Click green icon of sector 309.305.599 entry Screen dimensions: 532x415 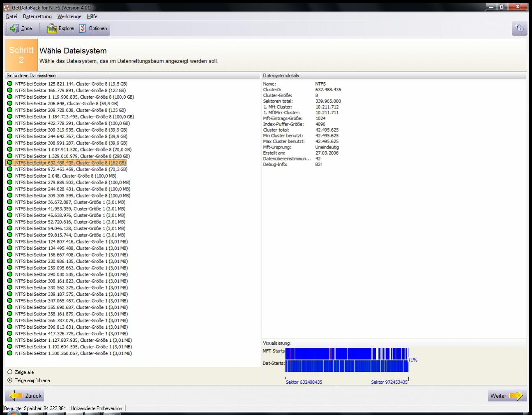10,196
